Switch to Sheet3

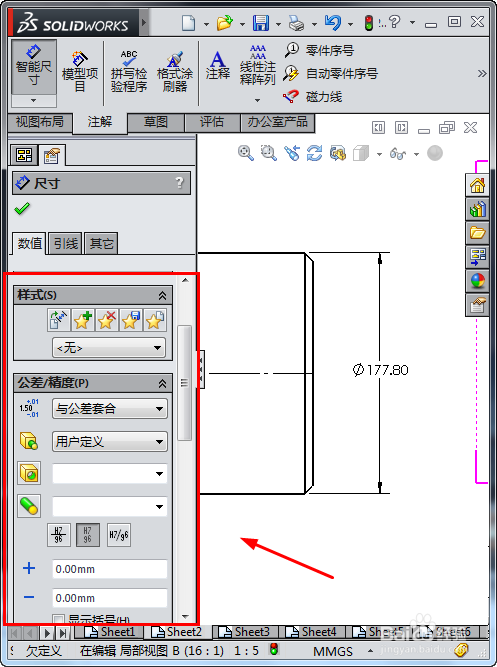click(244, 632)
